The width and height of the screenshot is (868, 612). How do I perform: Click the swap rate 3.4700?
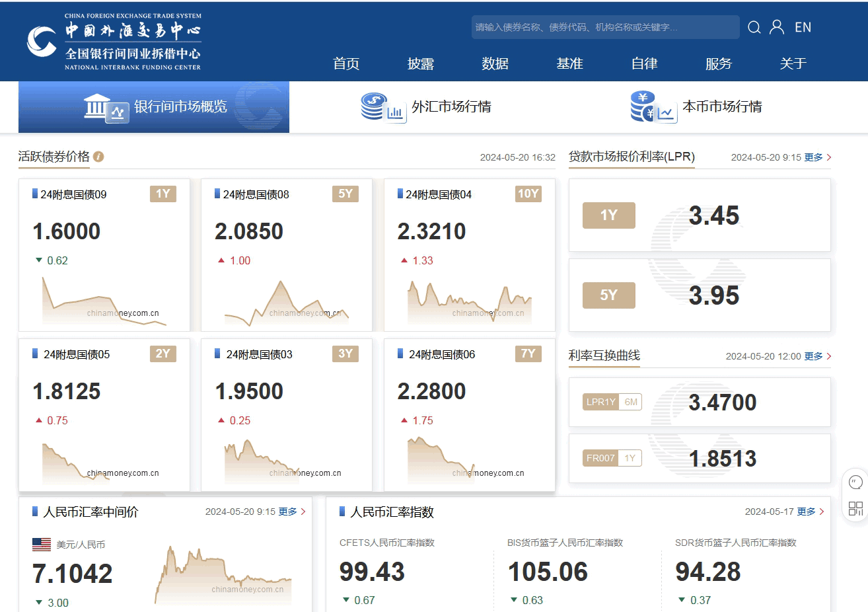[723, 402]
